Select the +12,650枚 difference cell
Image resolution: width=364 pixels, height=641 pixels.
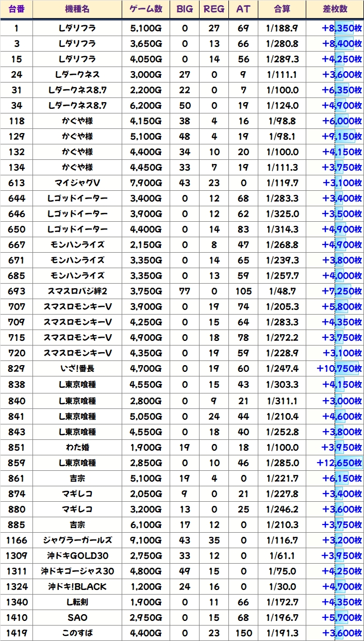click(335, 463)
